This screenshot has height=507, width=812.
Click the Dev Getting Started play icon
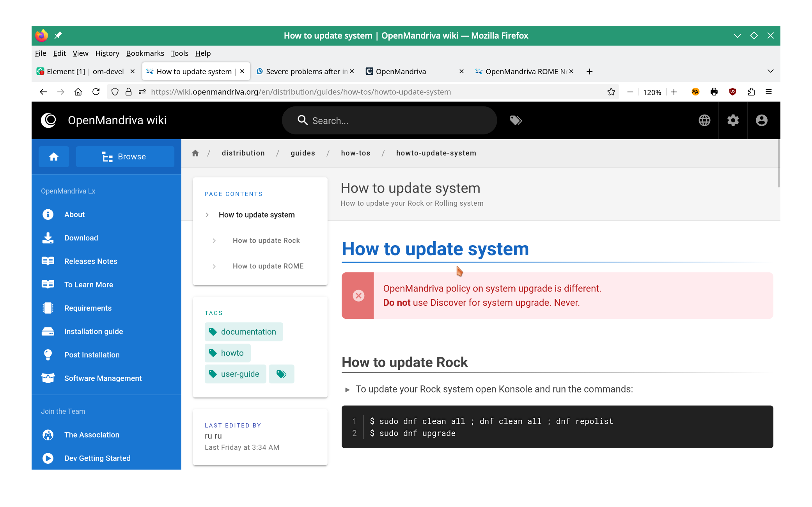click(x=48, y=458)
